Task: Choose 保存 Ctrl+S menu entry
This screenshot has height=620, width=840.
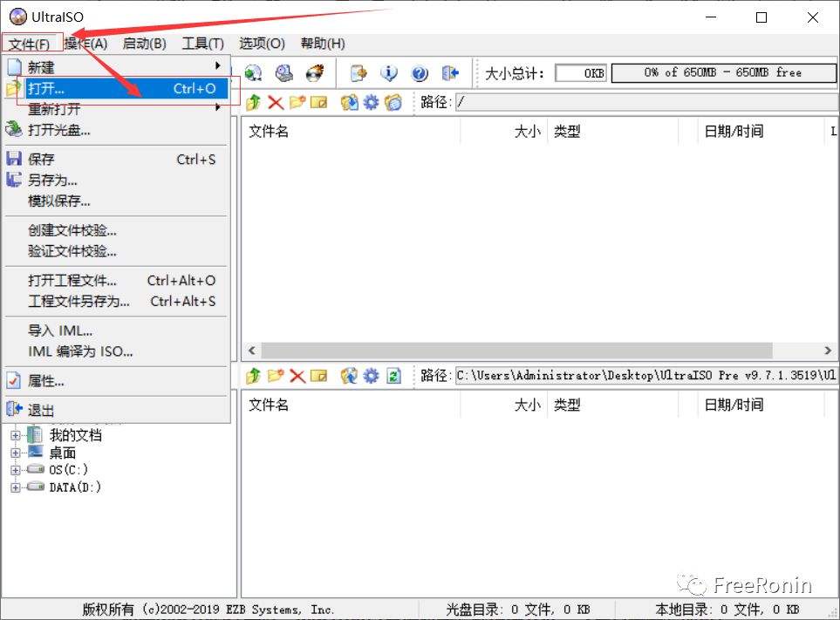Action: coord(117,160)
